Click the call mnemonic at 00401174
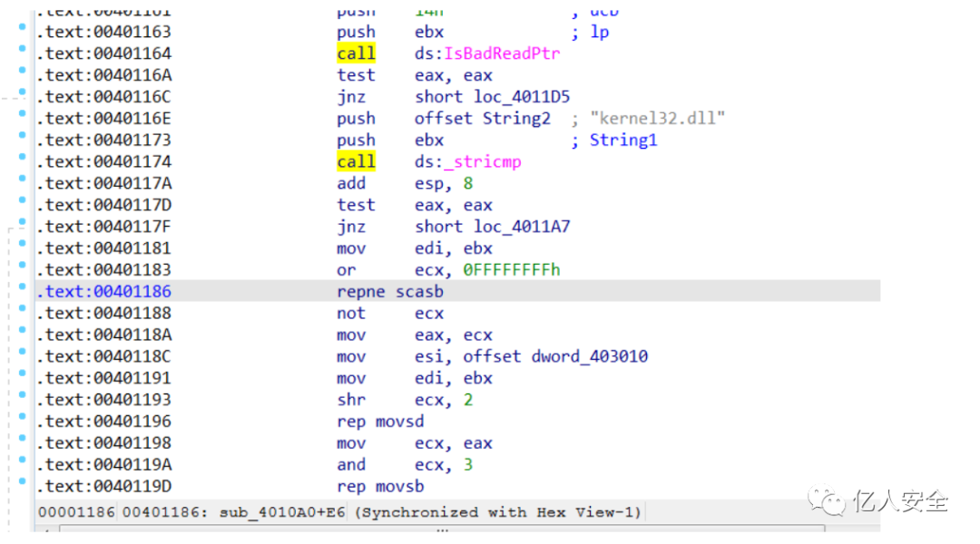Viewport: 980px width, 544px height. pyautogui.click(x=357, y=161)
